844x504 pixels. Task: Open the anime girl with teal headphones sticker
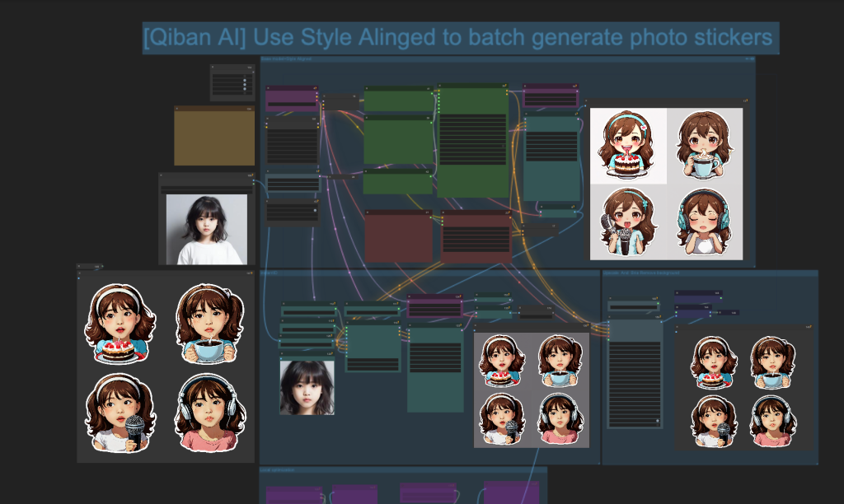pos(705,222)
